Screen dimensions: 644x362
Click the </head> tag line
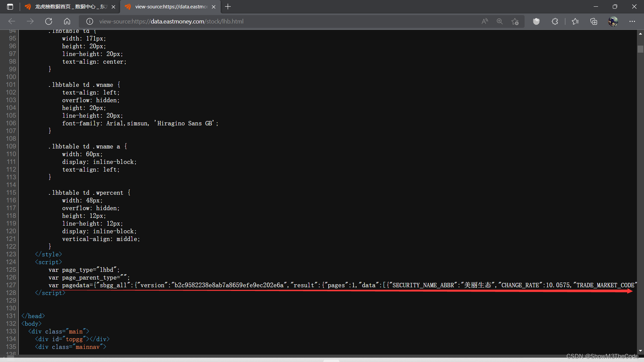coord(33,316)
